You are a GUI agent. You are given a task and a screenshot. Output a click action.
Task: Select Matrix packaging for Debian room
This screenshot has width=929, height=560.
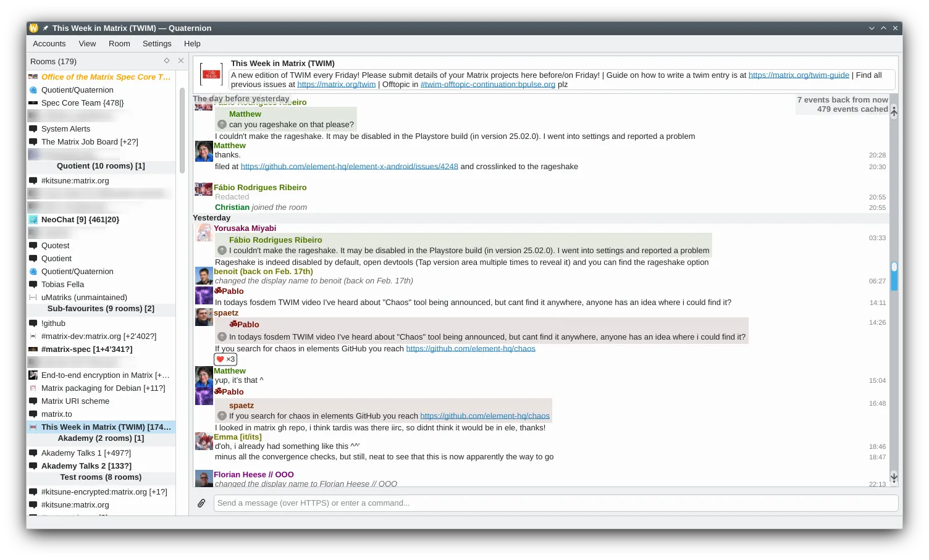point(101,388)
